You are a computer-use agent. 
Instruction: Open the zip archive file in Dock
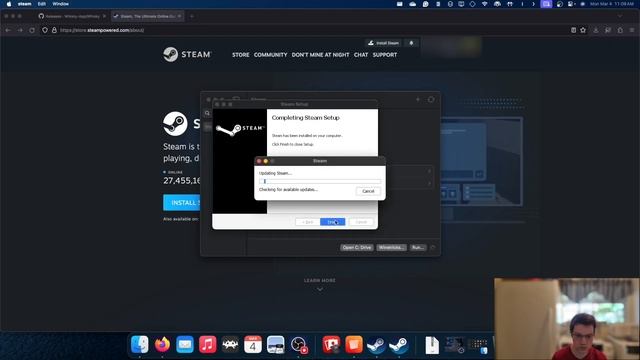(x=432, y=345)
